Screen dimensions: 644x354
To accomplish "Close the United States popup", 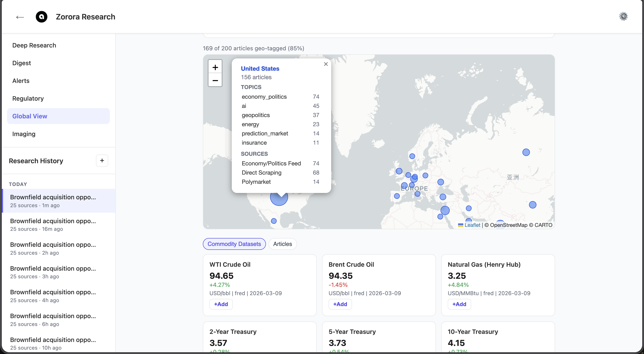I will 326,64.
